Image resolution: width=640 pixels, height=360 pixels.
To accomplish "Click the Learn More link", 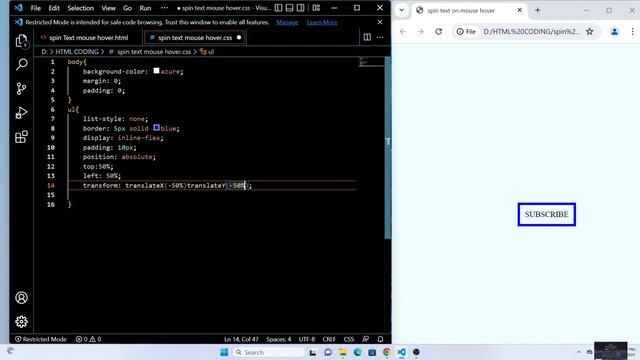I will tap(322, 22).
